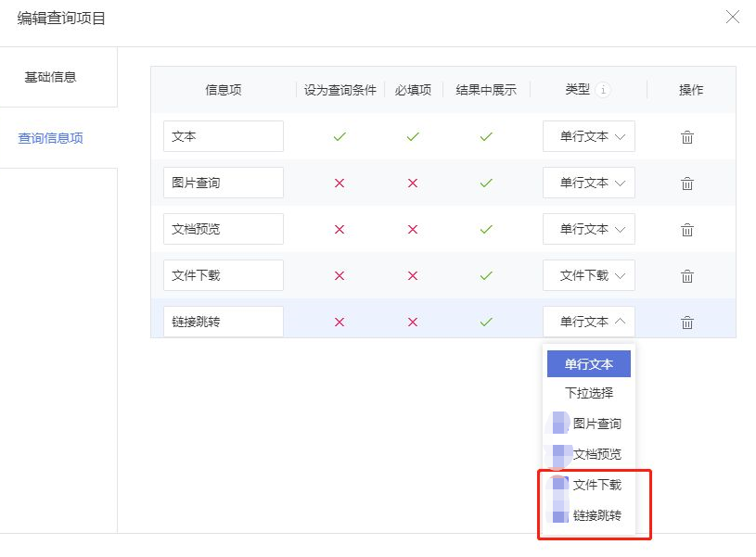Click the info icon next to 类型
The height and width of the screenshot is (557, 756).
(x=603, y=90)
